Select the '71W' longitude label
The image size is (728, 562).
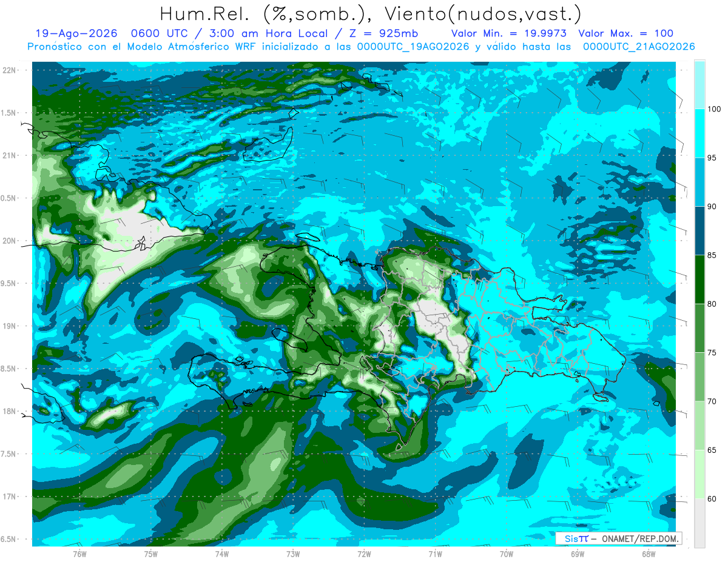point(435,554)
